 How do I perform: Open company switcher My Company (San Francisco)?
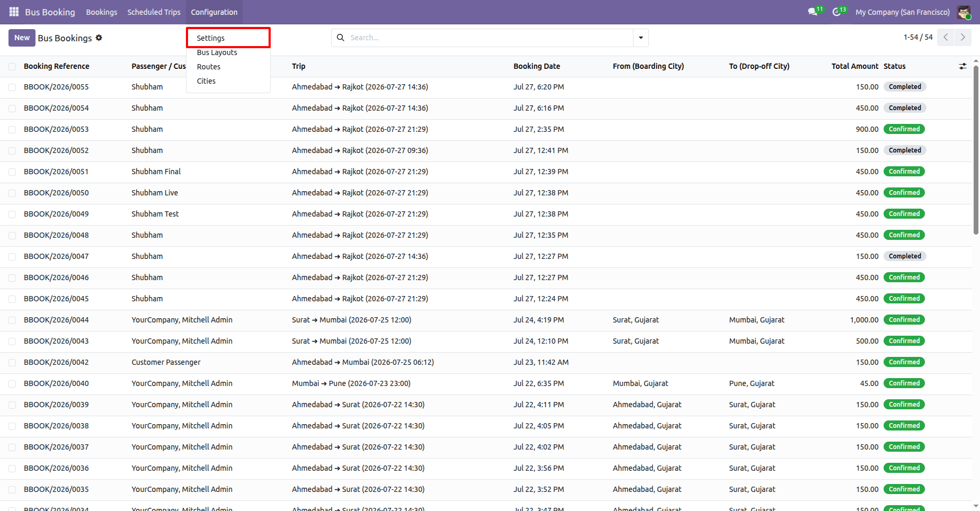pyautogui.click(x=903, y=12)
